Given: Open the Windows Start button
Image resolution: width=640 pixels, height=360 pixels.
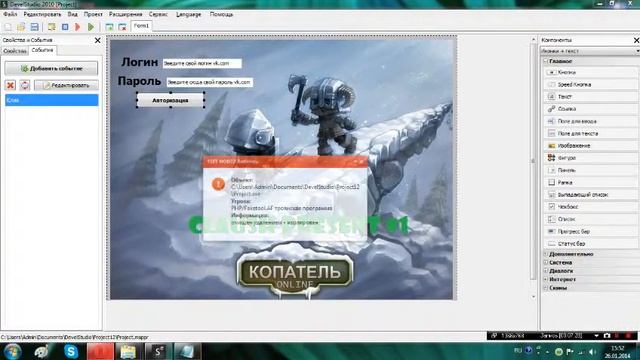Looking at the screenshot, I should coord(12,351).
